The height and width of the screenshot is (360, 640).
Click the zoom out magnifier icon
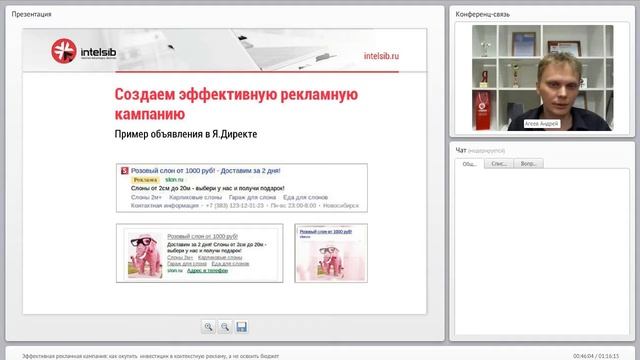[x=224, y=327]
